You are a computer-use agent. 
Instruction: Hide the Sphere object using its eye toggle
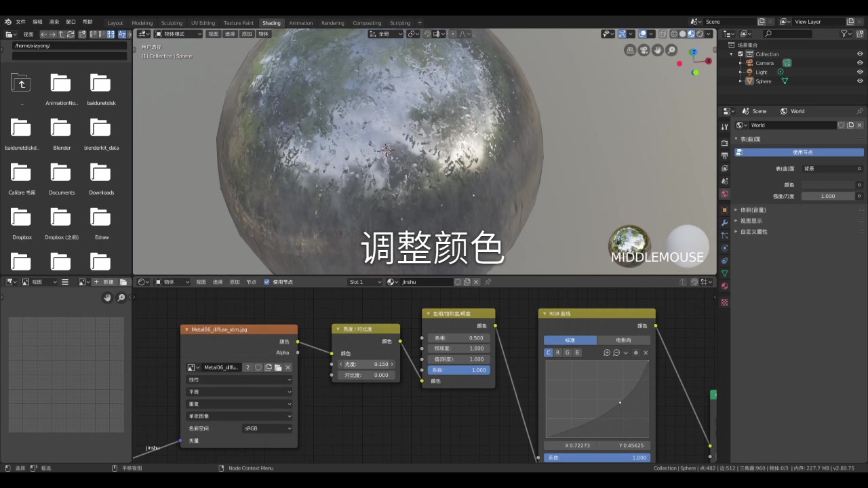click(860, 81)
